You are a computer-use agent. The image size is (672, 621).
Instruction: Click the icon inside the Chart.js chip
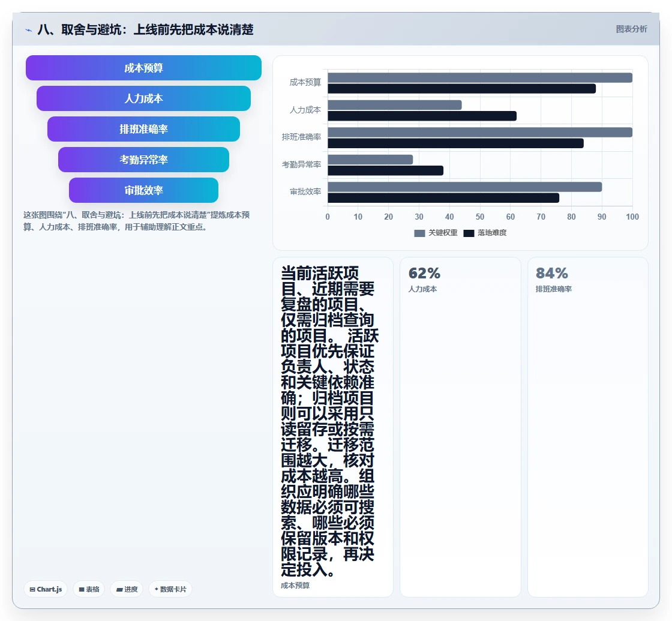32,590
